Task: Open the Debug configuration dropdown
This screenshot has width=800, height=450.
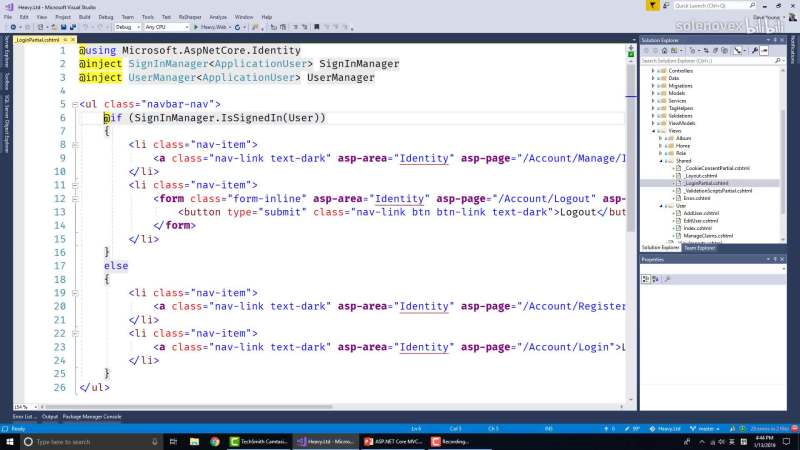Action: coord(128,27)
